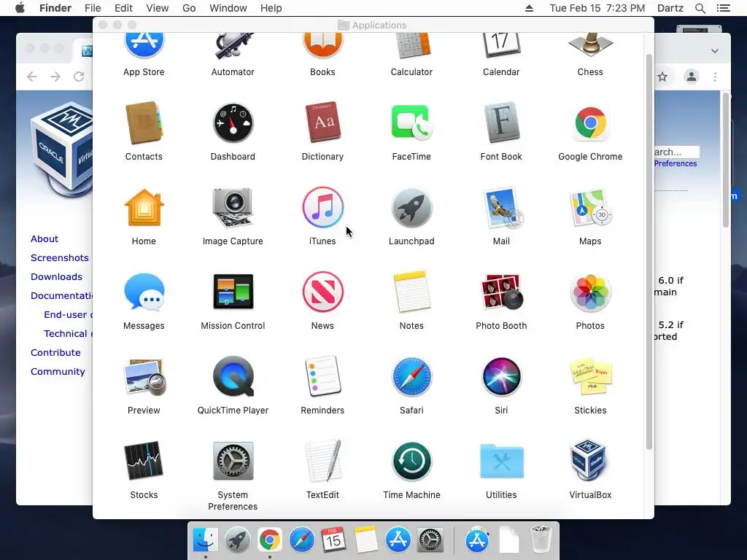747x560 pixels.
Task: Click About link on VirtualBox page
Action: (x=44, y=238)
